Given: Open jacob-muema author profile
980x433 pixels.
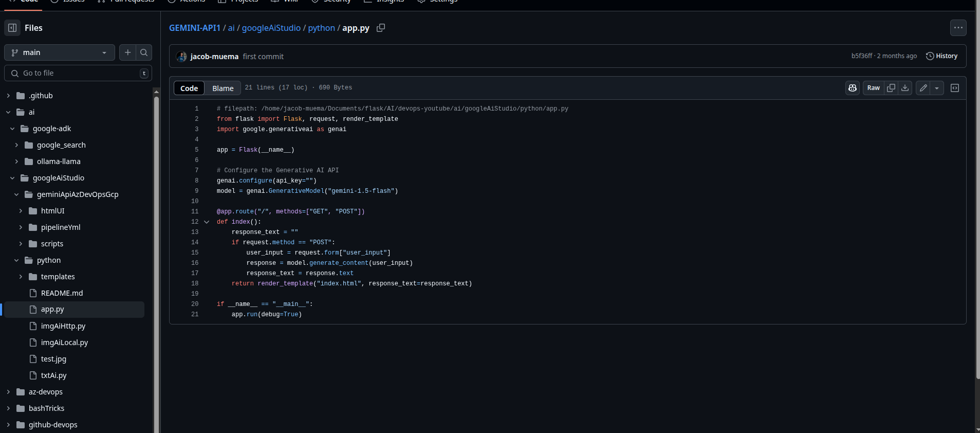Looking at the screenshot, I should pyautogui.click(x=214, y=57).
